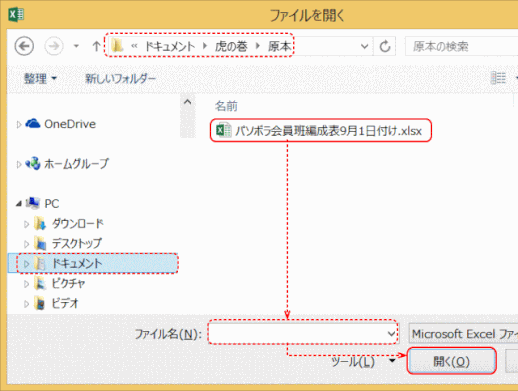
Task: Click the ビデオ folder icon
Action: (40, 303)
